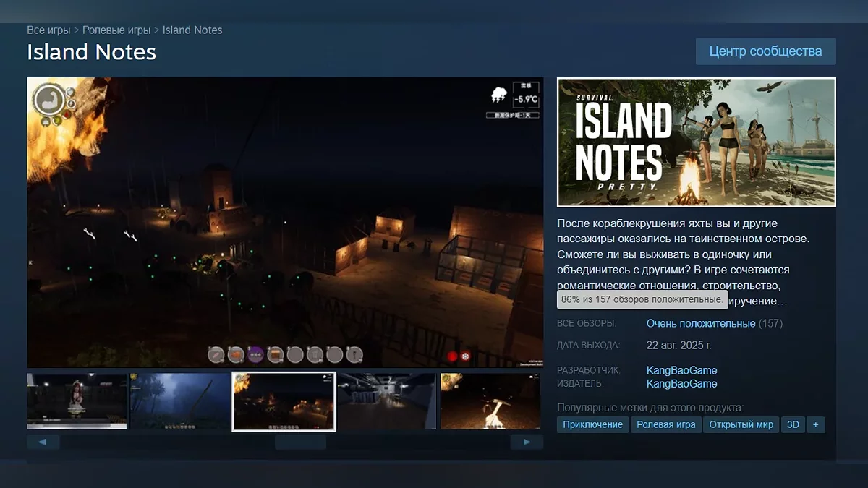Select the Открытый мир tag
Screen dimensions: 868x488
pyautogui.click(x=741, y=424)
